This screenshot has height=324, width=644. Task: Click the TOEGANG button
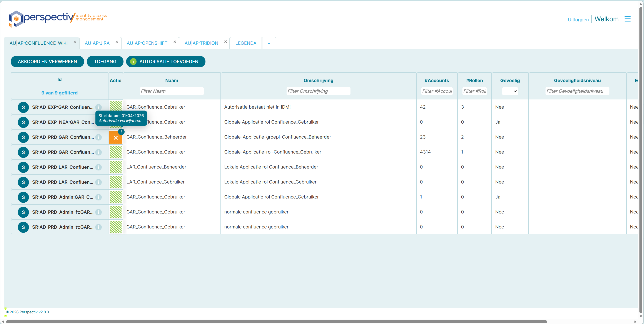(x=105, y=62)
